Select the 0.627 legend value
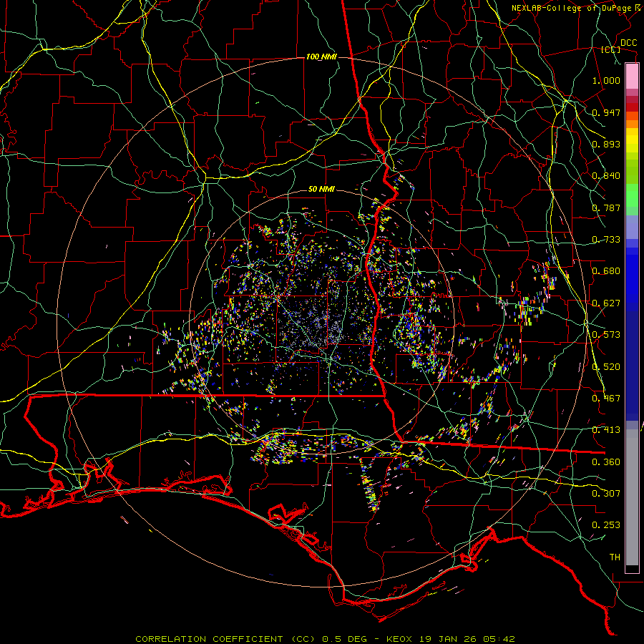 point(606,303)
